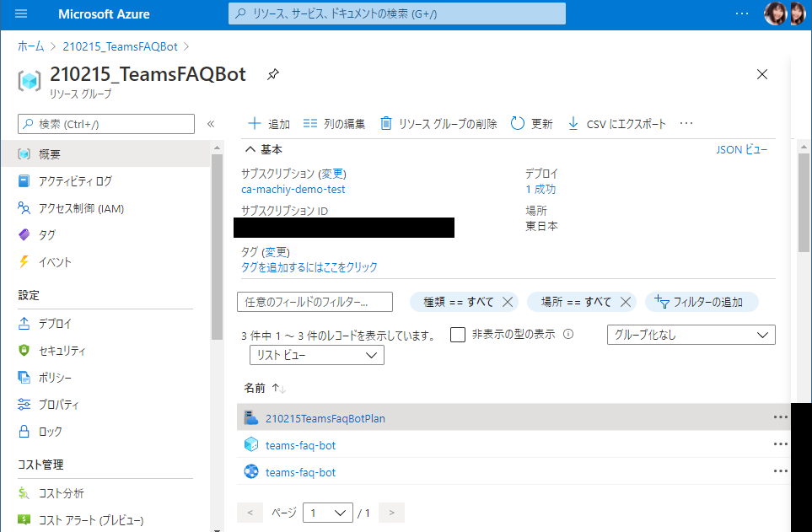Click the resource group cube icon in header
812x532 pixels.
(29, 81)
